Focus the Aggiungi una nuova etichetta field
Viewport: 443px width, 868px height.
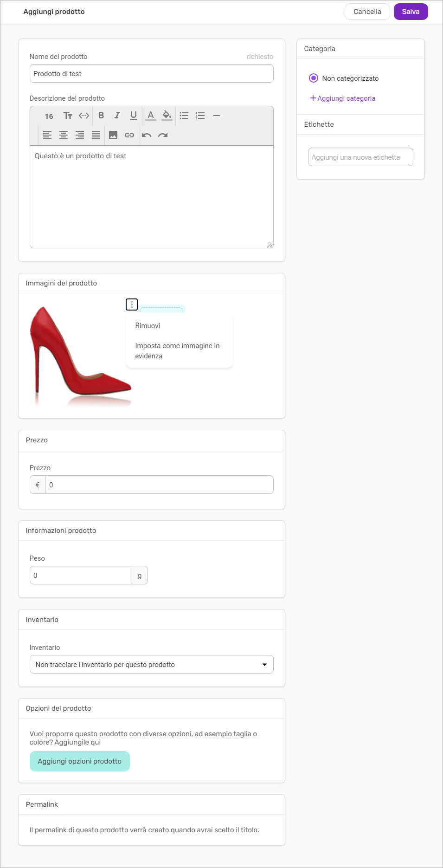[360, 157]
